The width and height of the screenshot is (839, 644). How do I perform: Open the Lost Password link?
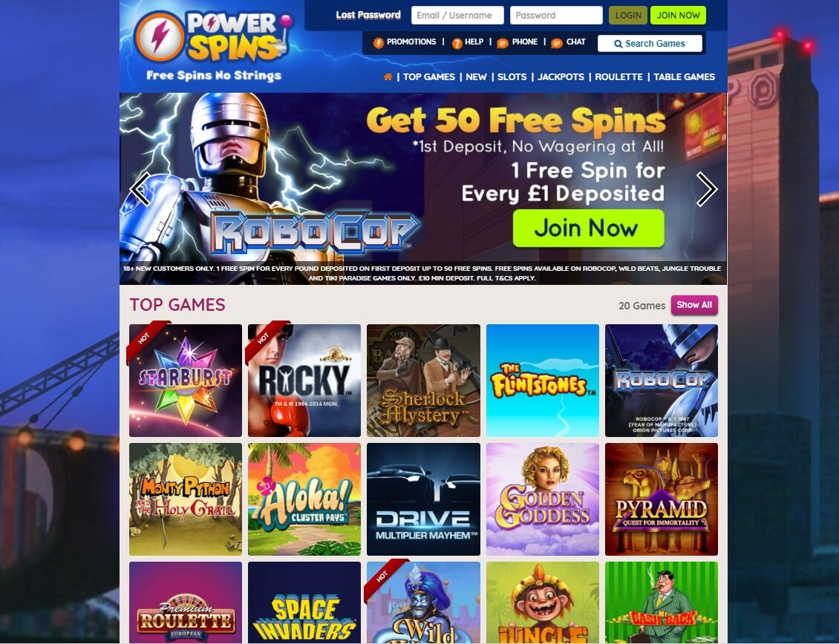(x=368, y=15)
